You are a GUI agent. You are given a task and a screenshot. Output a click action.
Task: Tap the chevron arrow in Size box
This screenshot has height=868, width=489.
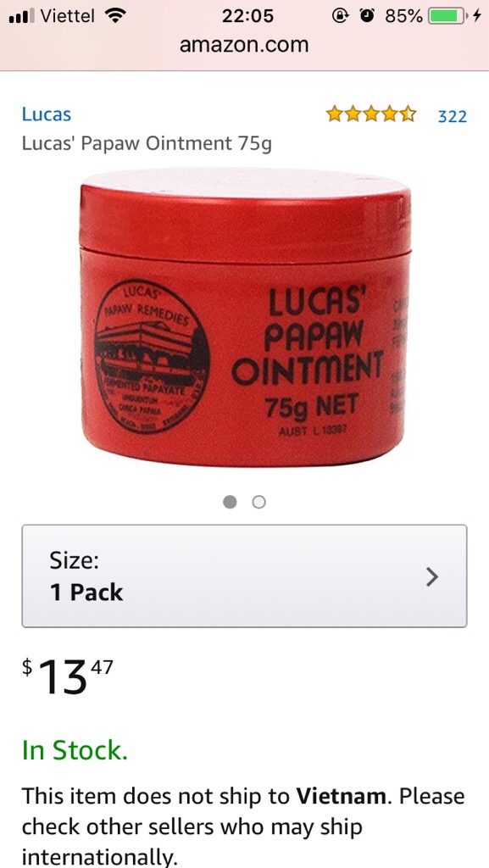(x=432, y=576)
